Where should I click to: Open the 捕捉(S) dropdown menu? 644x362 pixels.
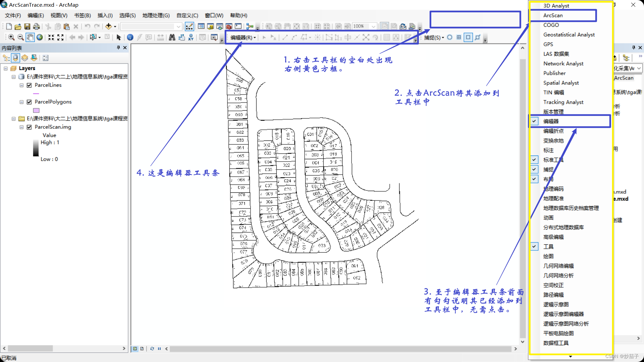point(434,38)
